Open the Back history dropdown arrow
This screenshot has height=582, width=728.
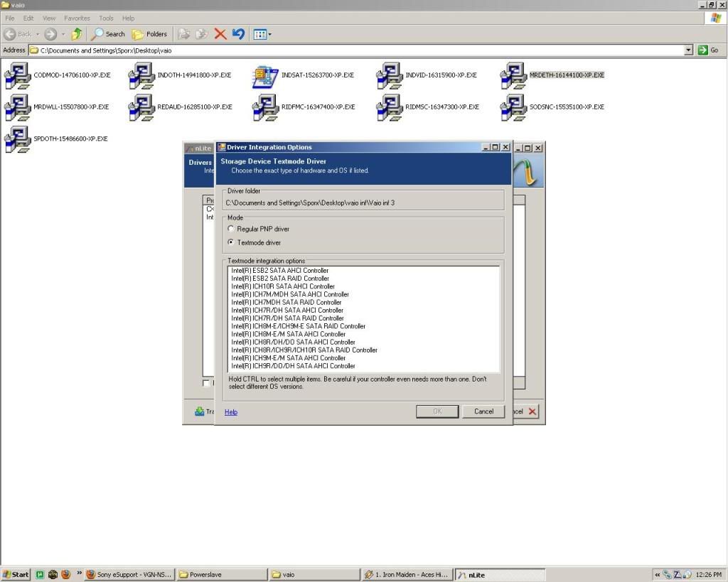coord(38,34)
